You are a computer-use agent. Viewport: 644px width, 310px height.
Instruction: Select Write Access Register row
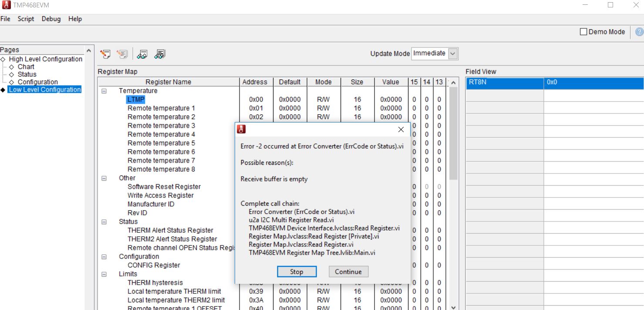click(x=160, y=195)
